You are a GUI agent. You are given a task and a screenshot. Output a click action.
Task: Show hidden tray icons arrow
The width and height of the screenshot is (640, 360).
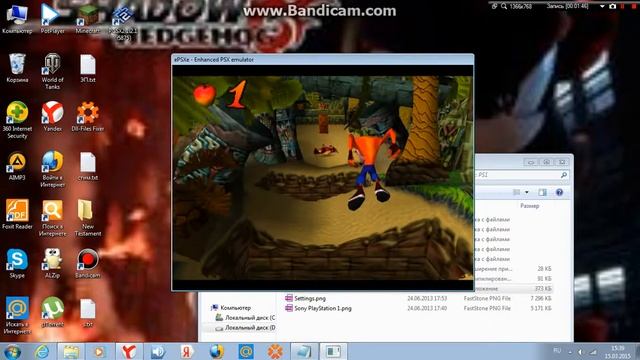pos(570,352)
